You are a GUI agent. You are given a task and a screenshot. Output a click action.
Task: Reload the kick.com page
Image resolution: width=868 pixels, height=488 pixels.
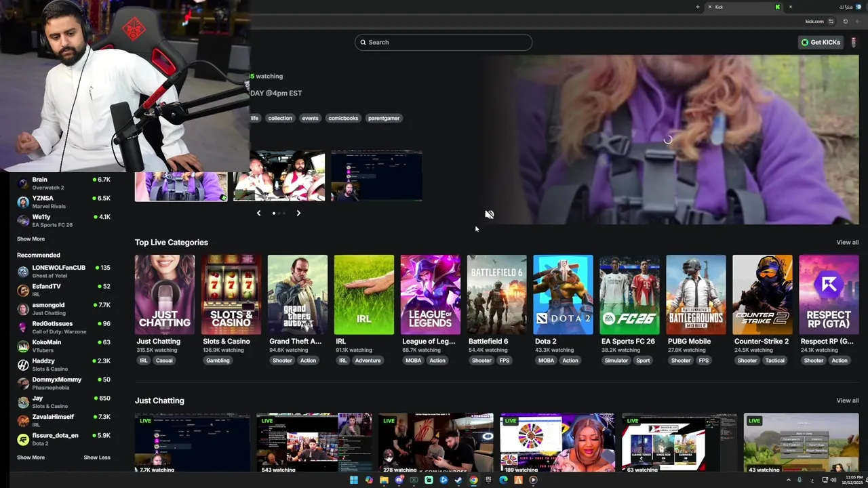point(845,21)
